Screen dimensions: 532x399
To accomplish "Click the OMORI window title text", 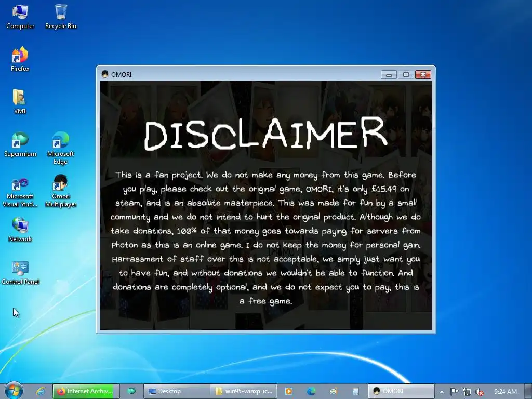I will (x=122, y=75).
